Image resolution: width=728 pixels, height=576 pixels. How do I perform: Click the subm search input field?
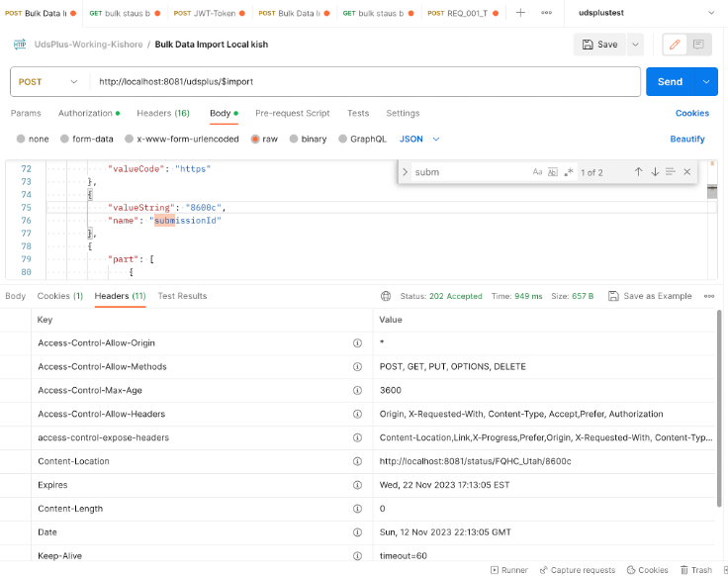point(470,172)
